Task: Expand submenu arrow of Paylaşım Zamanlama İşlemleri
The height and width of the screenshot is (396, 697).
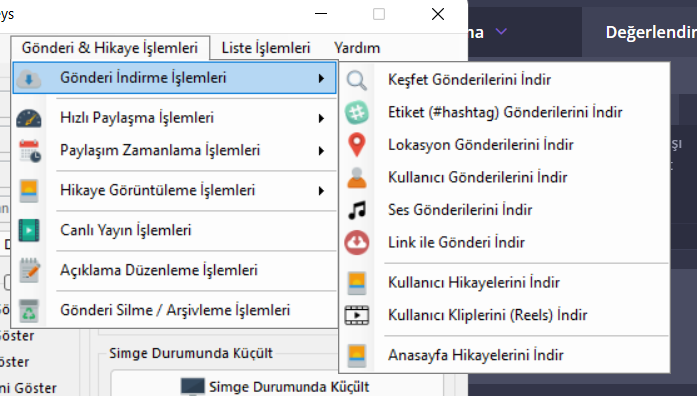Action: click(x=321, y=151)
